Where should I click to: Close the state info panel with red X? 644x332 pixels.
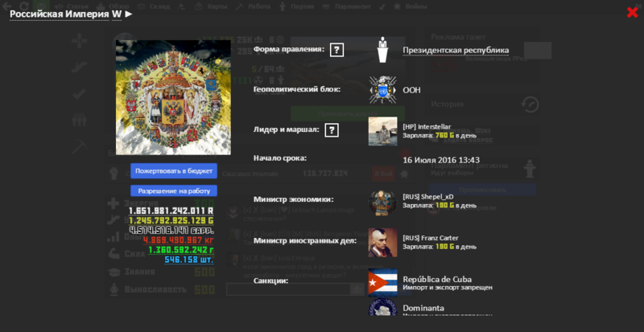tap(632, 12)
